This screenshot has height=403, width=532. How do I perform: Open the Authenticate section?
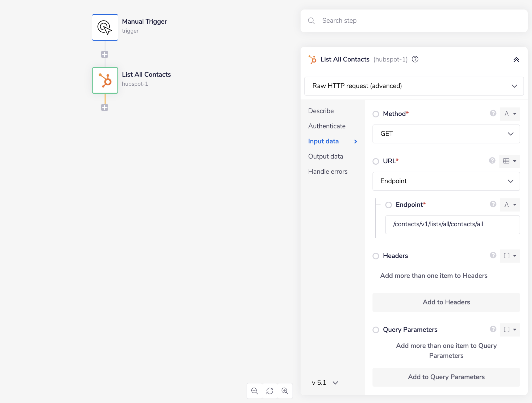[x=327, y=126]
